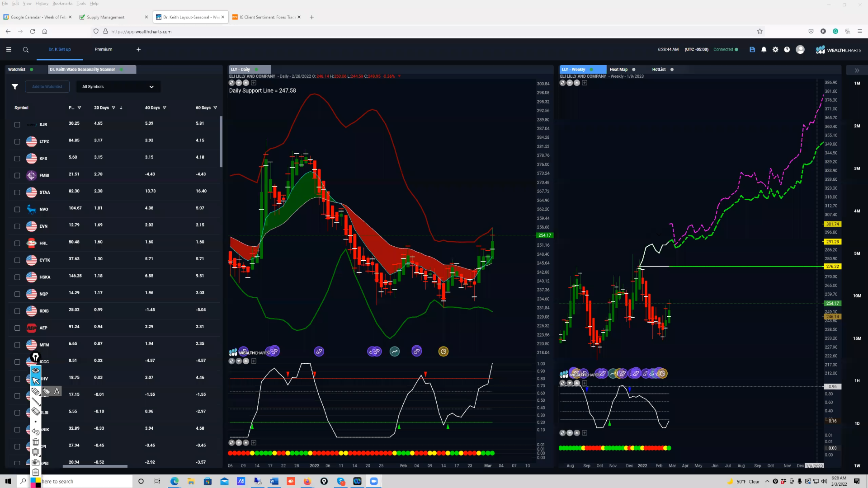Tick the FMBI row checkbox
The height and width of the screenshot is (488, 868).
point(17,175)
